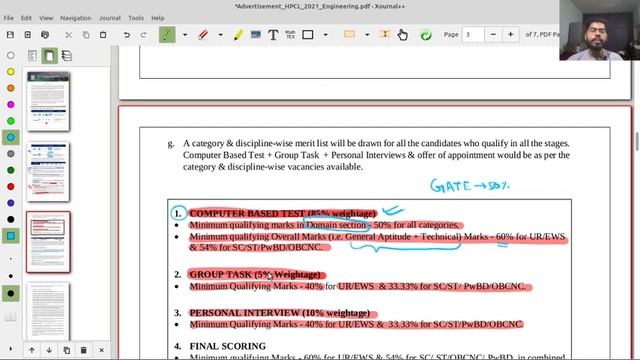This screenshot has width=640, height=360.
Task: Open the Journal menu
Action: tap(110, 18)
